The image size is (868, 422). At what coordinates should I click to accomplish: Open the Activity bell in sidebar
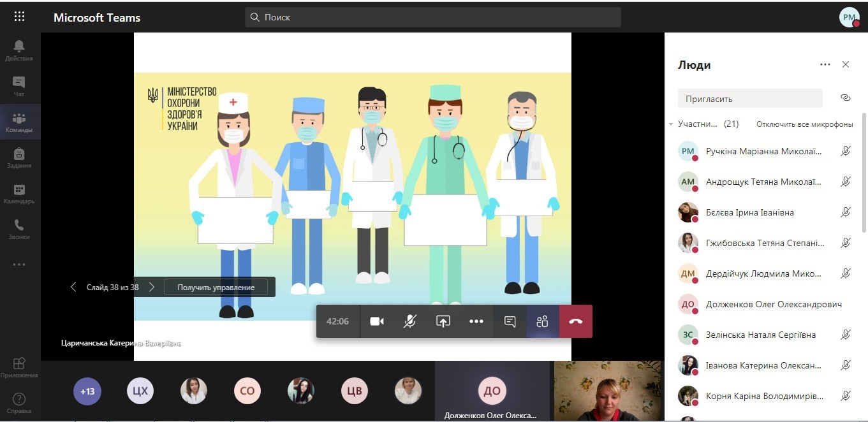point(19,50)
